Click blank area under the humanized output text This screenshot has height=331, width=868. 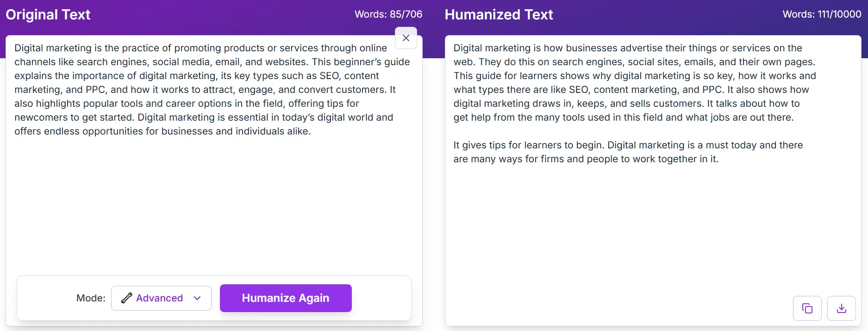tap(648, 231)
